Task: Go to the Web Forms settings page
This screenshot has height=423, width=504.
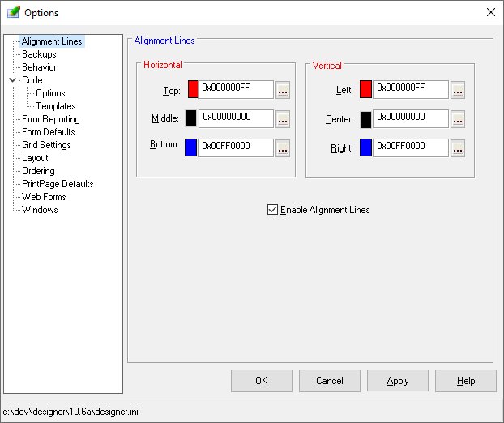Action: 44,197
